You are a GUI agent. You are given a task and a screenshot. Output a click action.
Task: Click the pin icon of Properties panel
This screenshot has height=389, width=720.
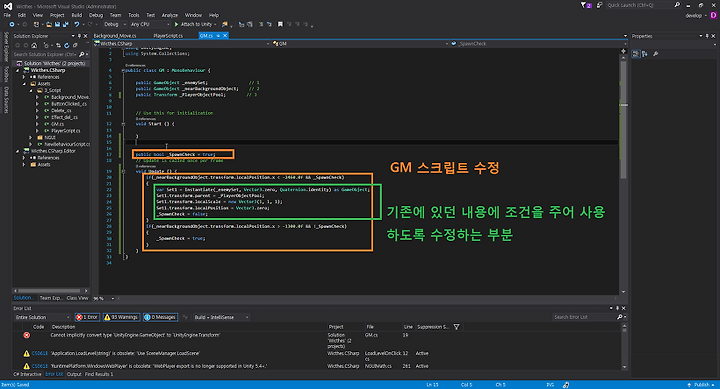click(x=707, y=36)
